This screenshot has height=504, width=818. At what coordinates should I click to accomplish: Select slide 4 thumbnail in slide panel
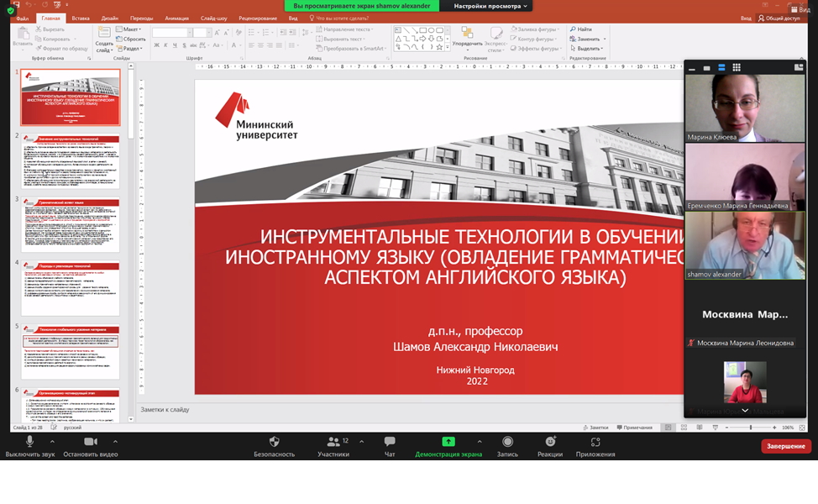point(71,288)
